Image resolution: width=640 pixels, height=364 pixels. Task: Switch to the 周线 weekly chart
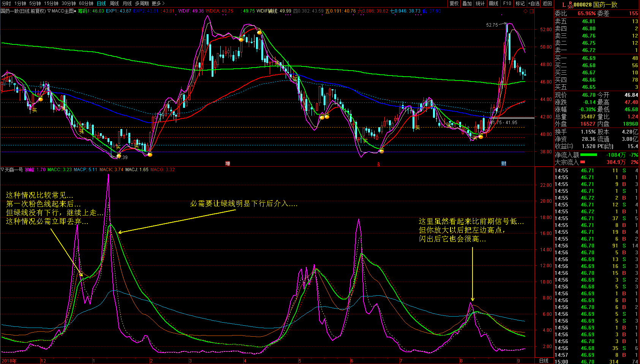click(x=114, y=3)
